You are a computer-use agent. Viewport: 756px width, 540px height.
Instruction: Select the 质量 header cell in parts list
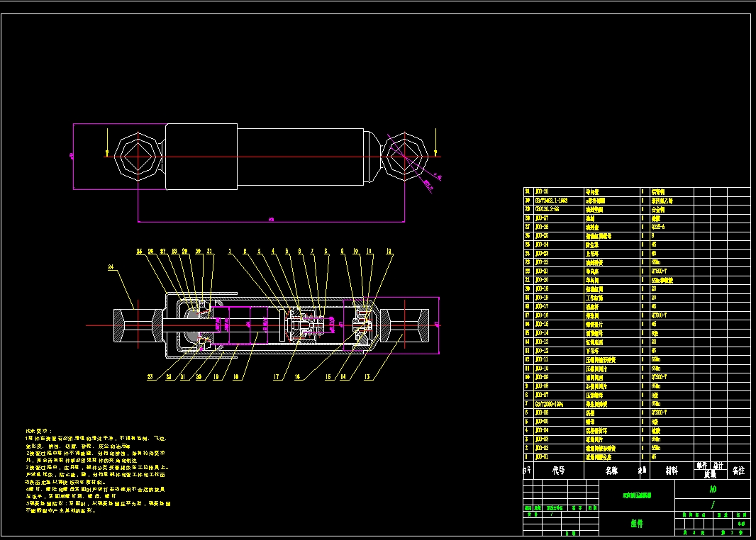(710, 475)
